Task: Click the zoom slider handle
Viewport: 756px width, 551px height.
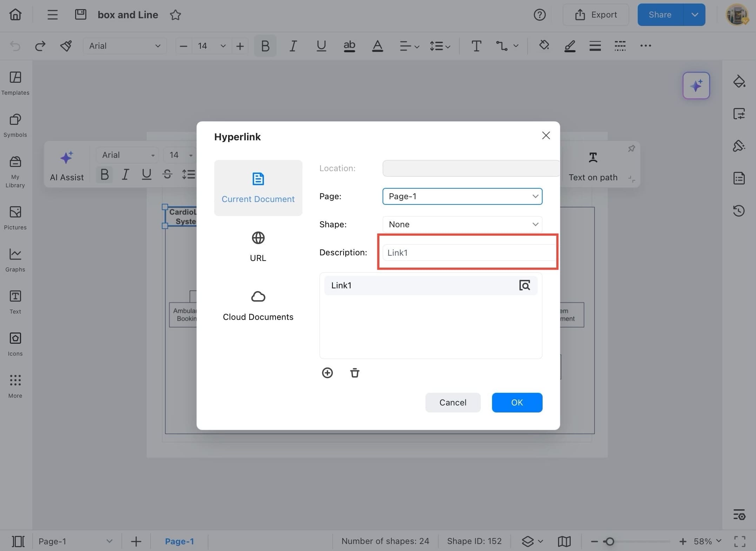Action: coord(610,541)
